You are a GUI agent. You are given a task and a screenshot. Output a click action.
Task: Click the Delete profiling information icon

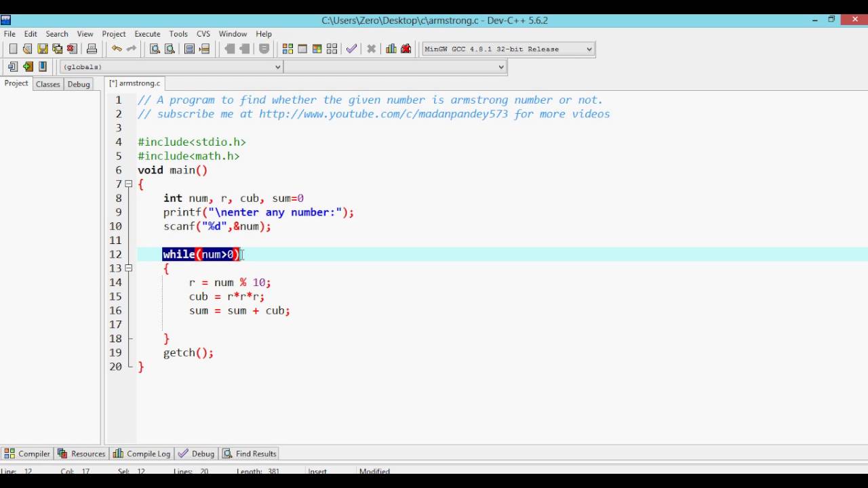[x=406, y=49]
